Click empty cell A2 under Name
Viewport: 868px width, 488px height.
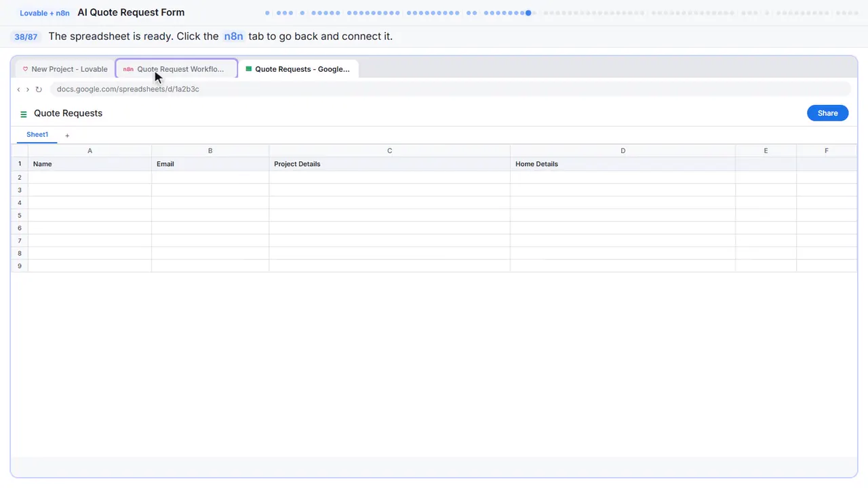[90, 177]
